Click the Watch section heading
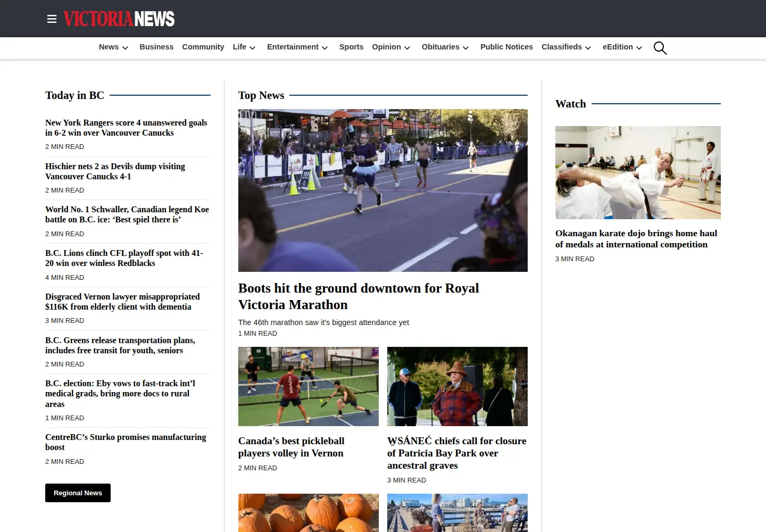The image size is (766, 532). click(x=571, y=104)
